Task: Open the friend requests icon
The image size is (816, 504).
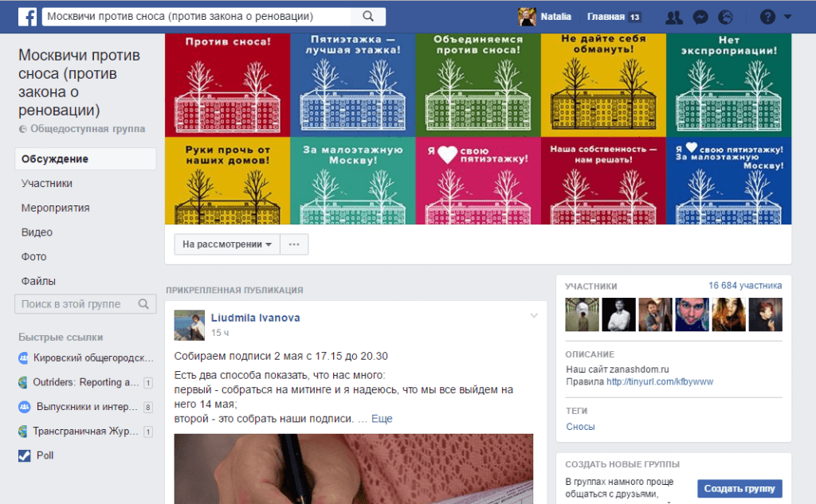Action: 673,17
